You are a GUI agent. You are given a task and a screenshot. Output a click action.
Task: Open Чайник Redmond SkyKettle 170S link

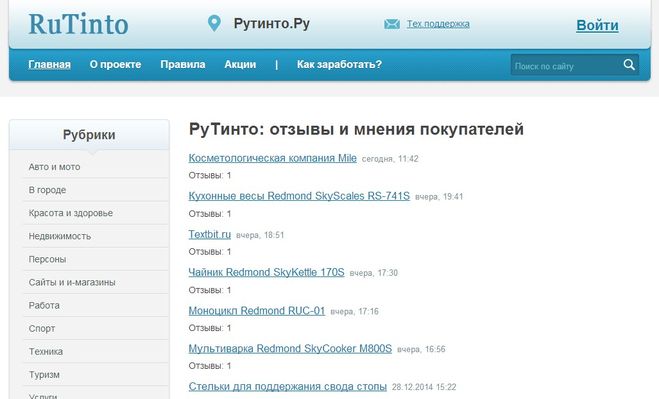[266, 272]
